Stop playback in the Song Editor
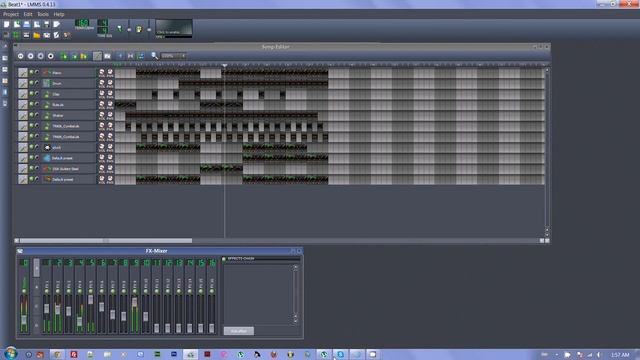 (x=51, y=56)
